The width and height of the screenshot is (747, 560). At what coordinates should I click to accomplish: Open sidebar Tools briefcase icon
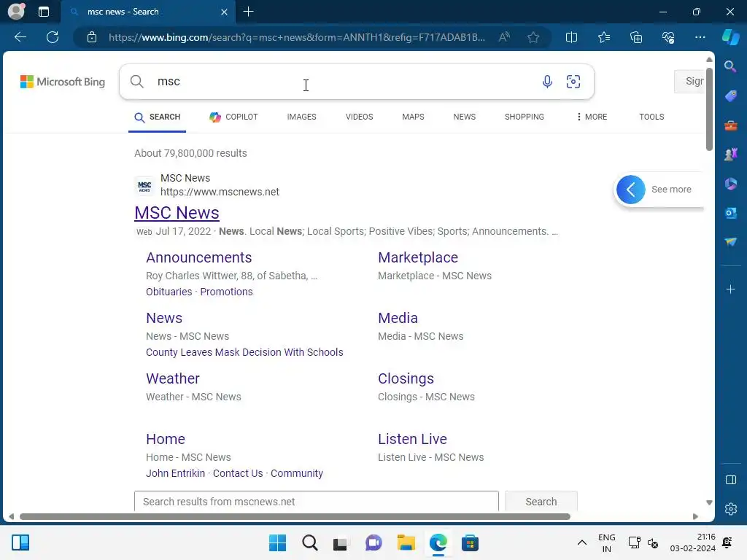(x=730, y=125)
